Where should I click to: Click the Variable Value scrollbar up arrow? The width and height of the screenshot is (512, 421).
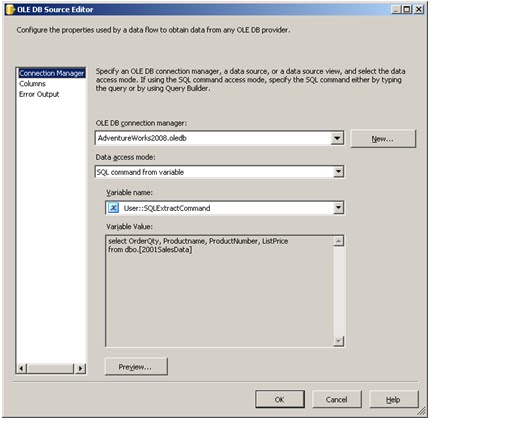click(x=339, y=241)
